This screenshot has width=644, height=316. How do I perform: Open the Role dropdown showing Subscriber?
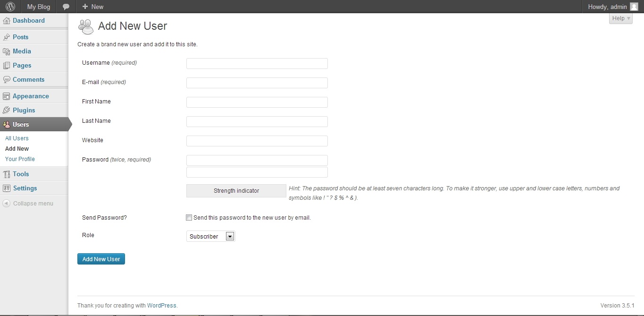pyautogui.click(x=210, y=236)
